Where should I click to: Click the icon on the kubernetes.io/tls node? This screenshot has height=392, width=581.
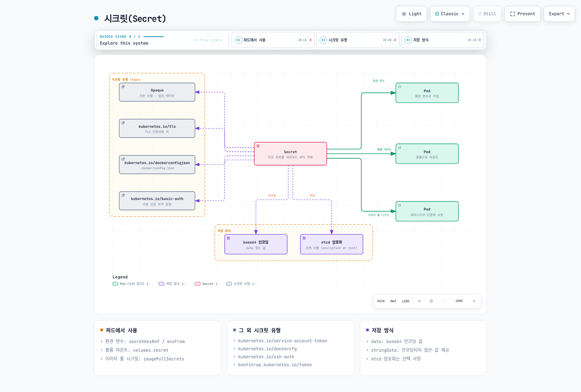(123, 123)
